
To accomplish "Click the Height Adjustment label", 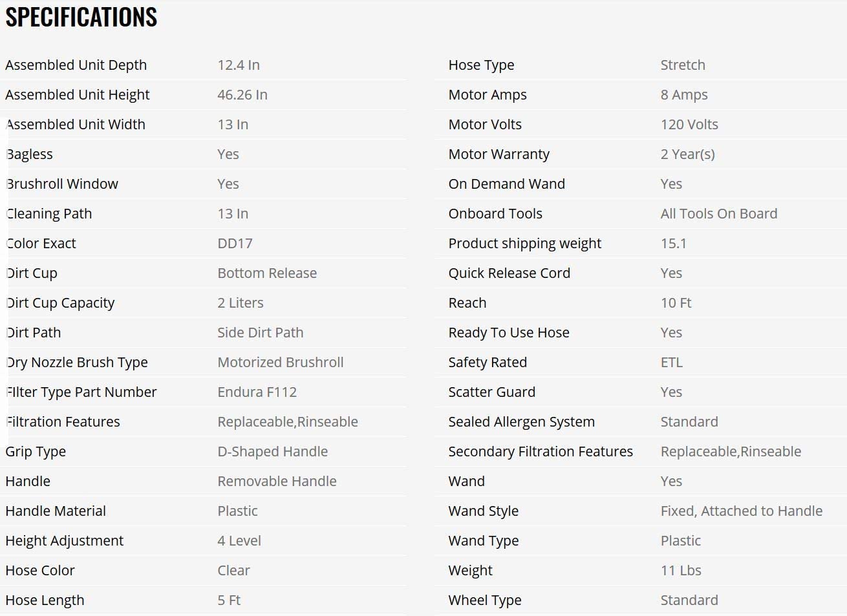I will (65, 541).
